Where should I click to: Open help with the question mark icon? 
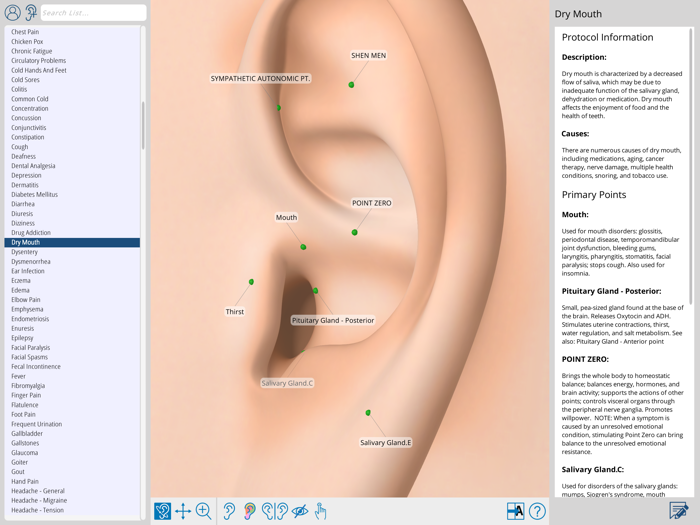click(537, 511)
